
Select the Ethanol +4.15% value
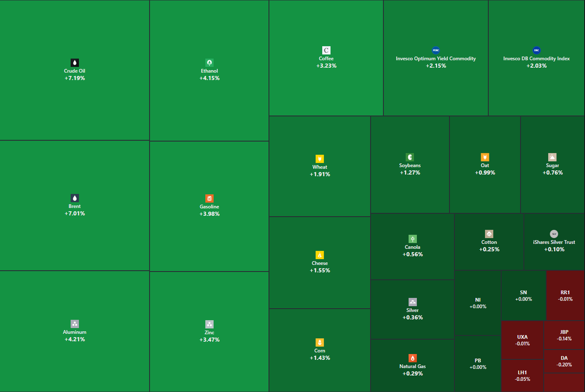[x=209, y=78]
